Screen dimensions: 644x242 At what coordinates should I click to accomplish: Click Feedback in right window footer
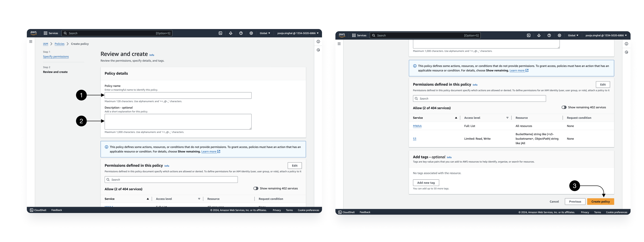point(365,212)
